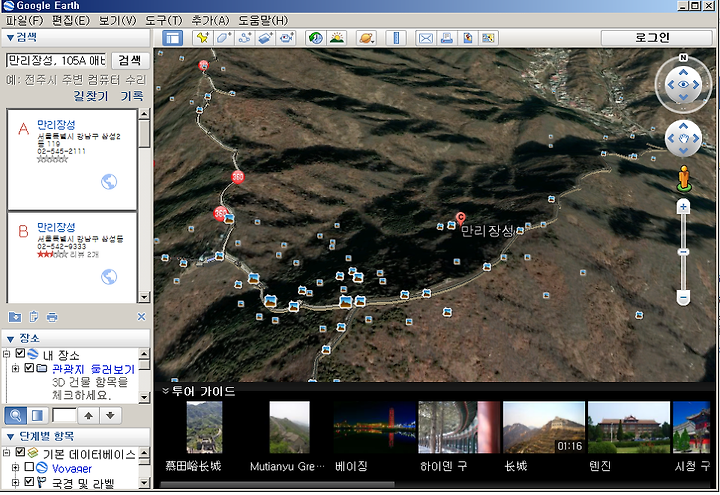720x495 pixels.
Task: Toggle the sidebar visibility icon
Action: (x=172, y=38)
